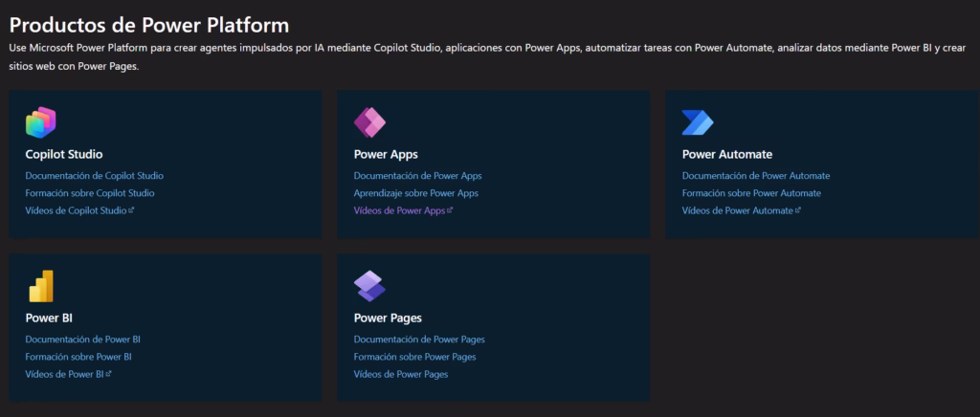Open Formación sobre Power BI
The height and width of the screenshot is (417, 980).
click(78, 357)
